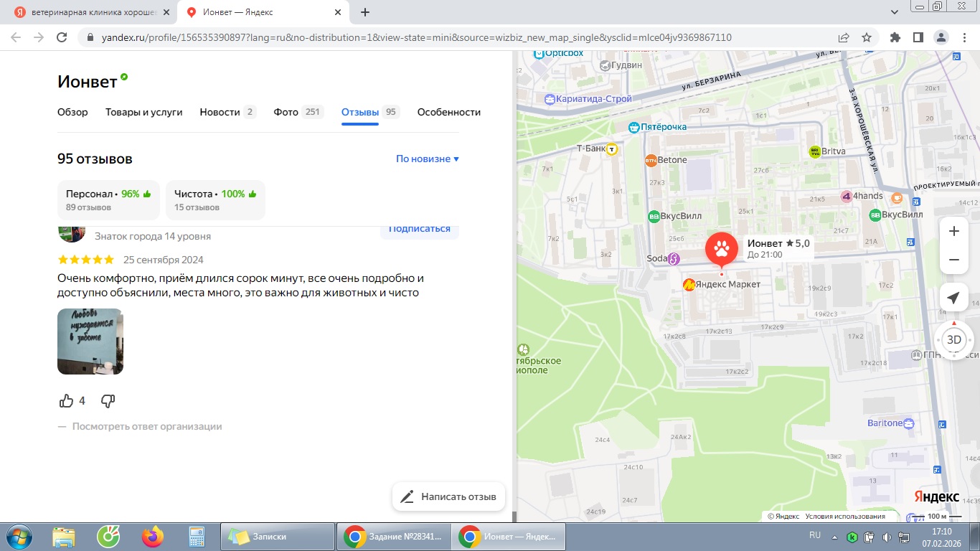Toggle the 3D map view

pos(953,339)
